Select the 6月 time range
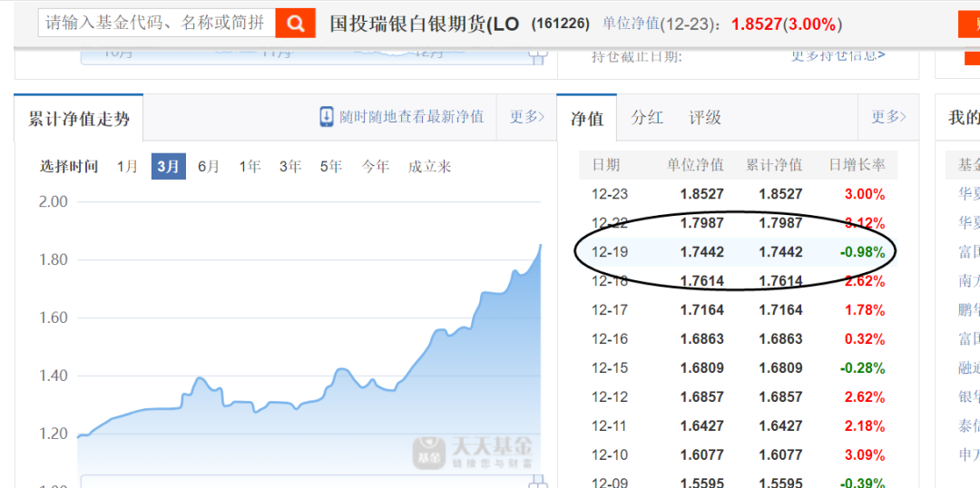The width and height of the screenshot is (980, 488). pyautogui.click(x=209, y=166)
